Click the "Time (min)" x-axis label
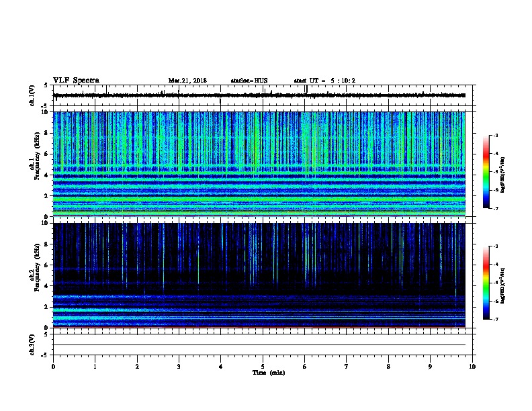The image size is (532, 411). pos(269,373)
